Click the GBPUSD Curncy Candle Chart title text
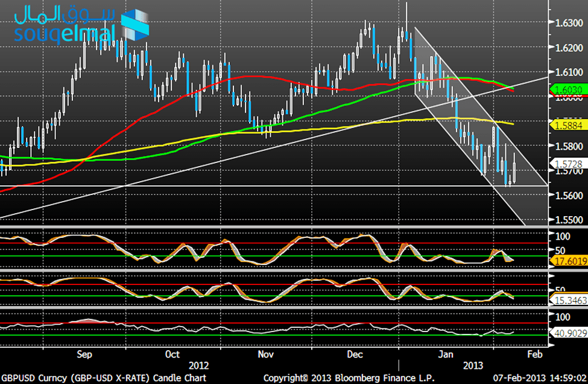 104,378
